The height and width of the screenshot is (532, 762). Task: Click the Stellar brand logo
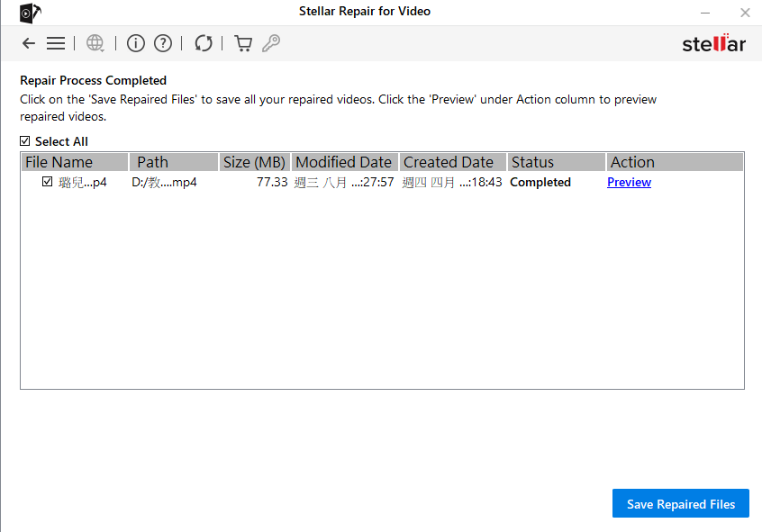pyautogui.click(x=713, y=44)
